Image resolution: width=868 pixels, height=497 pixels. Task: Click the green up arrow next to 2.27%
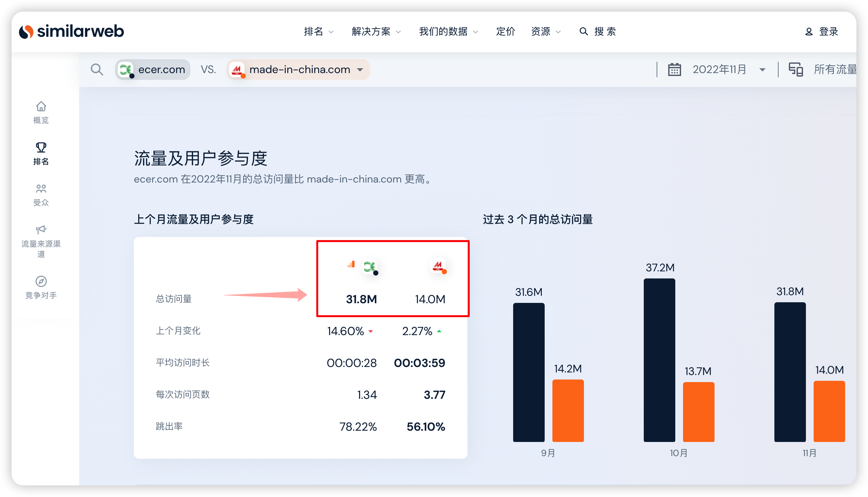(x=439, y=331)
